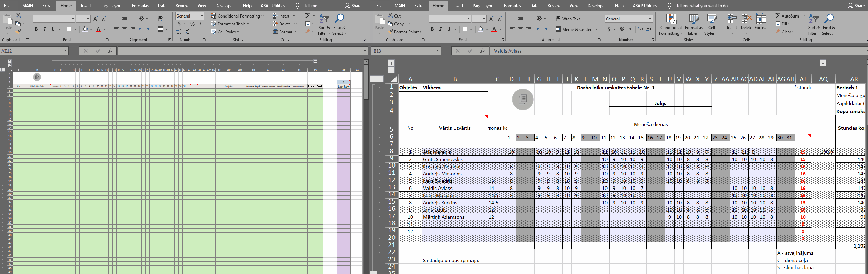Click Fill Color bucket in left window

coord(85,29)
